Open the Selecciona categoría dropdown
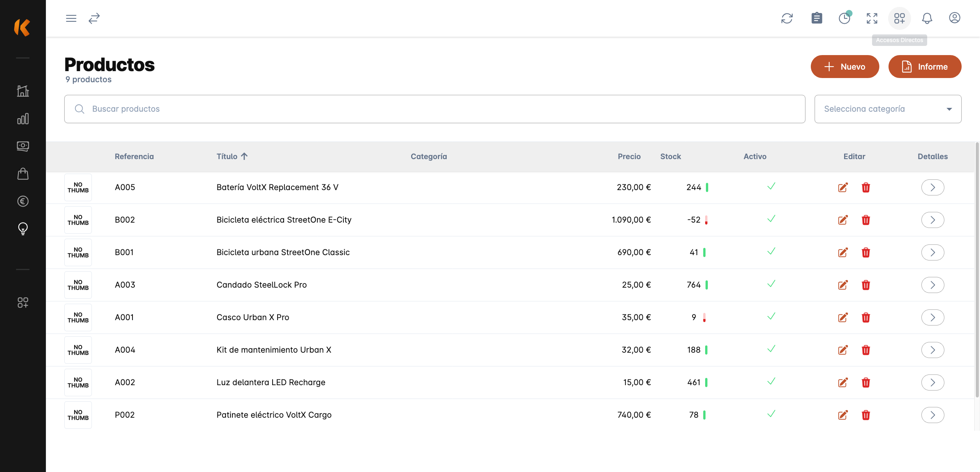 point(887,109)
